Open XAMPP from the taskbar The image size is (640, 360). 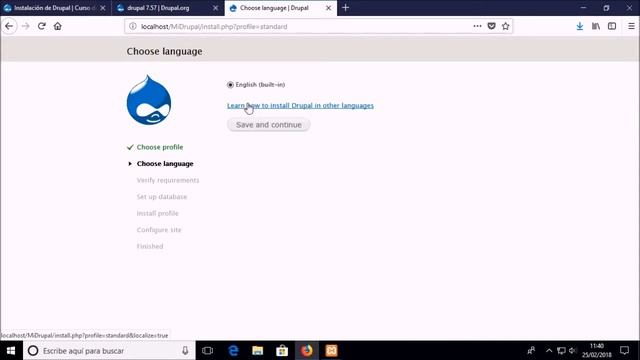(331, 351)
